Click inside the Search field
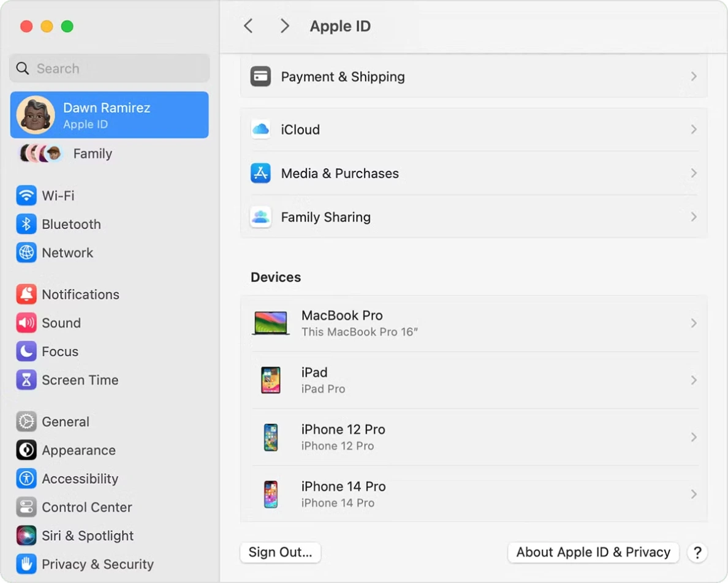Screen dimensions: 728x583 (109, 68)
